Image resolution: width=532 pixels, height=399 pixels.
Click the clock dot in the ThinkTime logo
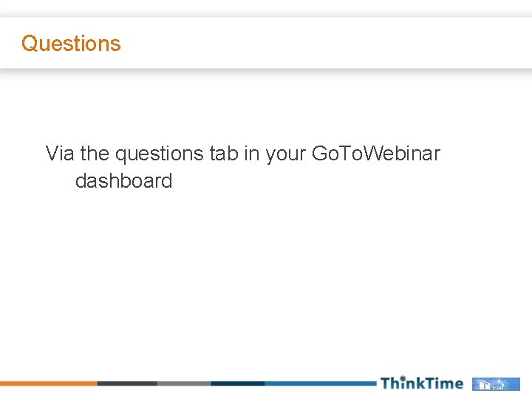point(403,378)
